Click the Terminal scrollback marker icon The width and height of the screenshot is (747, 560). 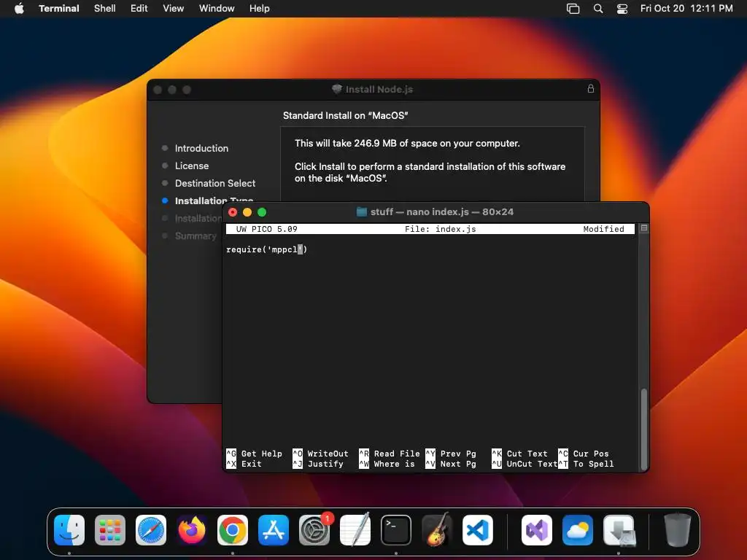[644, 228]
